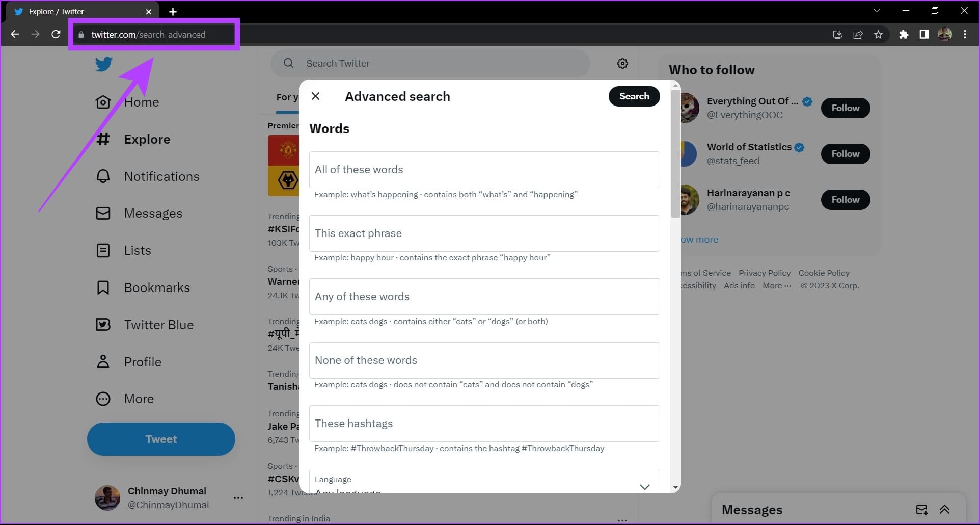Open the Chrome three-dot menu
This screenshot has height=525, width=980.
[x=965, y=34]
